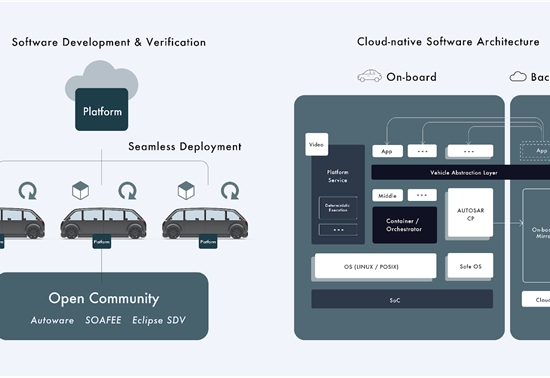Click the cube package icon above right van

click(186, 190)
